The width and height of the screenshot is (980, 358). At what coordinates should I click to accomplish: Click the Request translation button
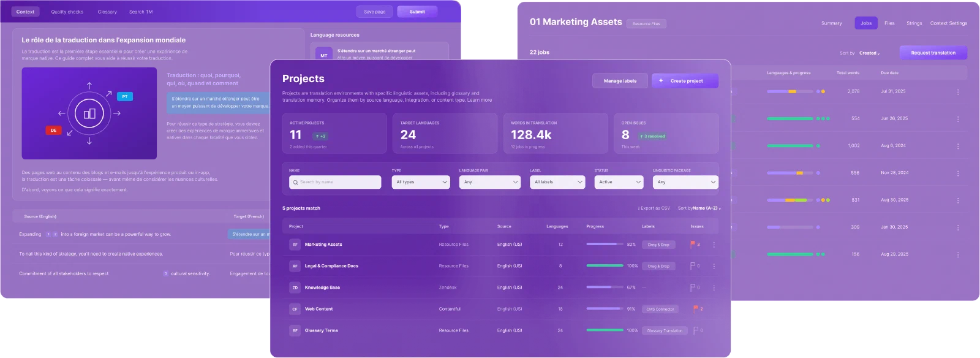point(933,53)
